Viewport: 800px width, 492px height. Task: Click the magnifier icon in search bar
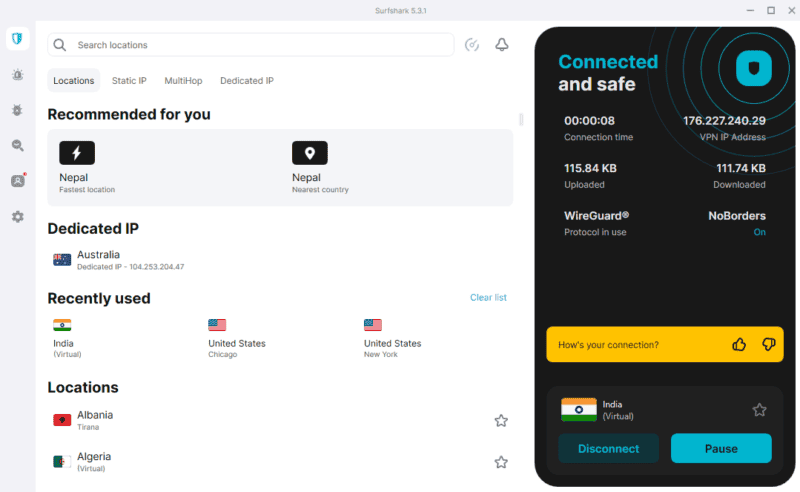(60, 45)
